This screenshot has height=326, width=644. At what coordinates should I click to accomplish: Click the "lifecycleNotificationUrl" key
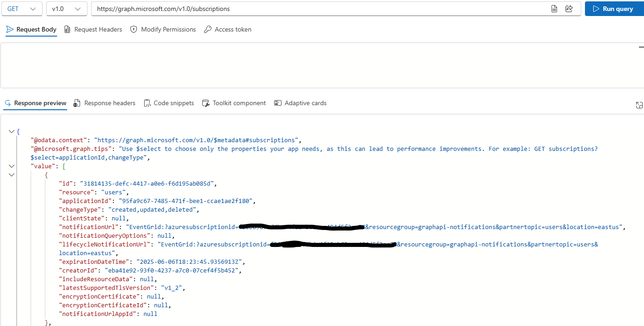(x=105, y=244)
